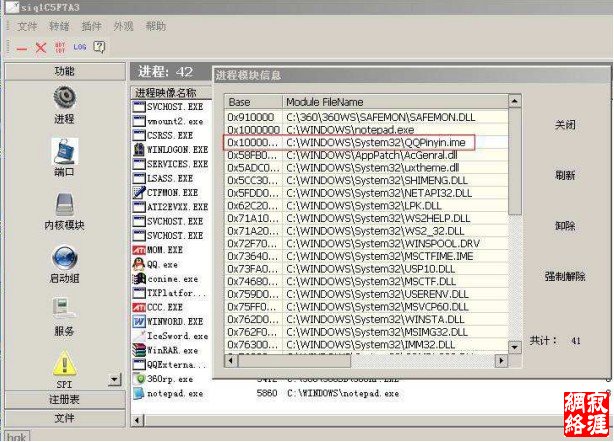Viewport: 614px width, 442px height.
Task: Open the 端口 (port) function icon
Action: pyautogui.click(x=65, y=152)
